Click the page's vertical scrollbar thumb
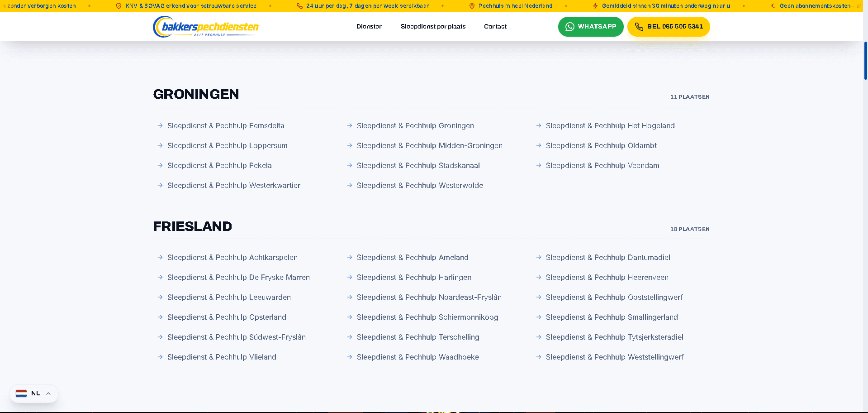The image size is (868, 413). coord(865,61)
